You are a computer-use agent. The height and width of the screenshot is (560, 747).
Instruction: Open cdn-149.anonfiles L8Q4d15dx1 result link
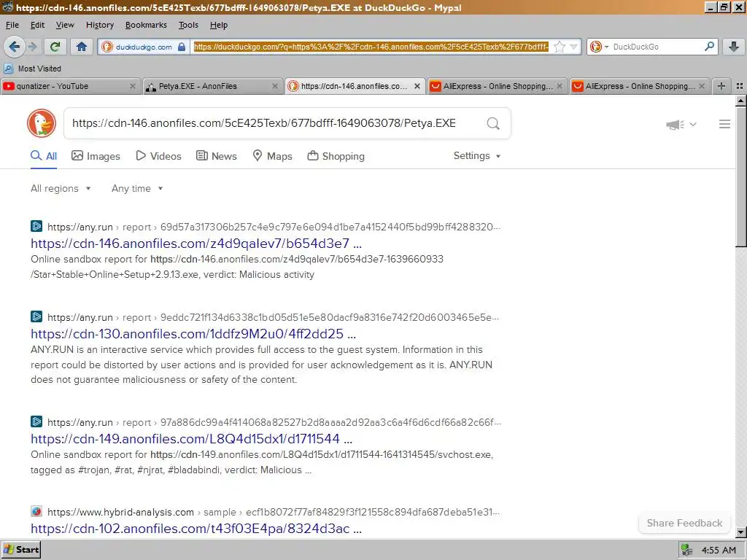(192, 438)
